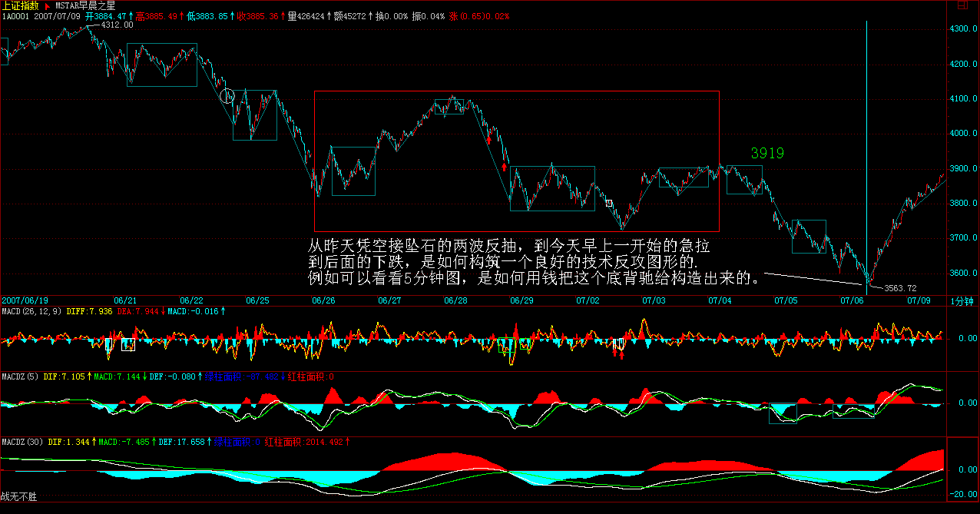
Task: Click the vertical cyan line at 07/06
Action: point(867,154)
